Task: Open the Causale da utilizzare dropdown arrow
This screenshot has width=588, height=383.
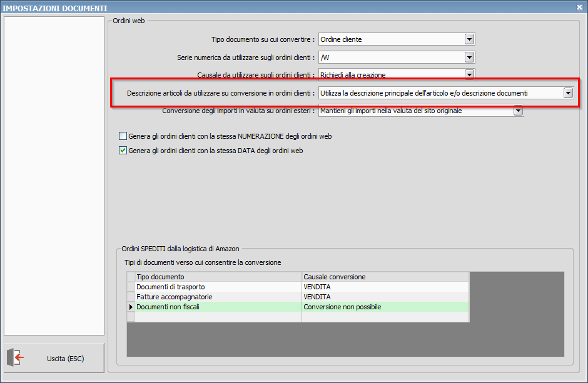Action: [x=469, y=74]
